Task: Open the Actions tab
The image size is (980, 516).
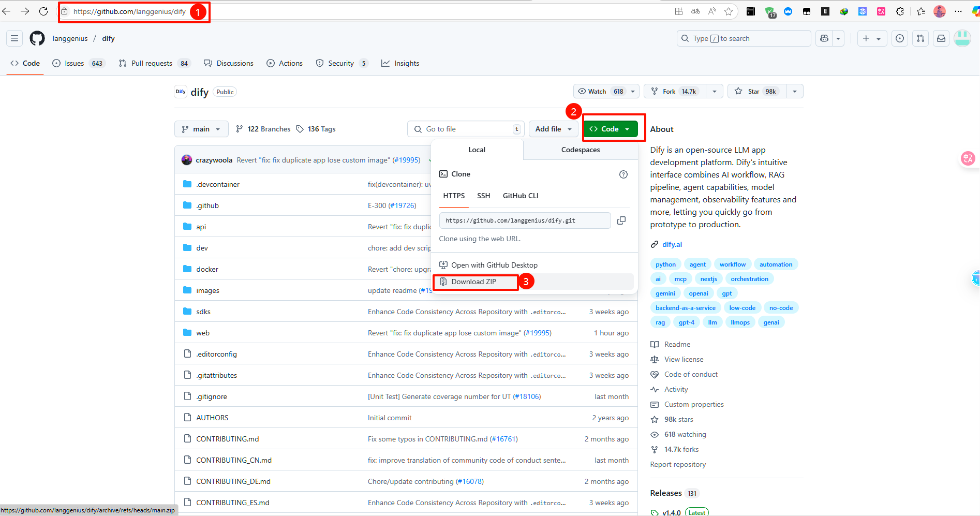Action: click(285, 63)
